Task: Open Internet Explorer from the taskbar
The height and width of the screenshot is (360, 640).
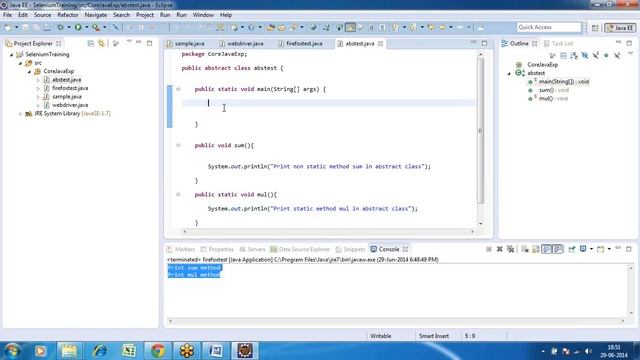Action: click(99, 351)
